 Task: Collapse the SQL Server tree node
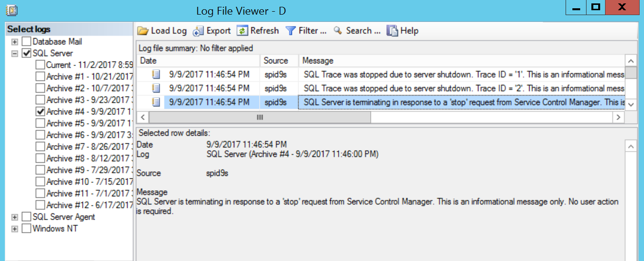pos(15,54)
